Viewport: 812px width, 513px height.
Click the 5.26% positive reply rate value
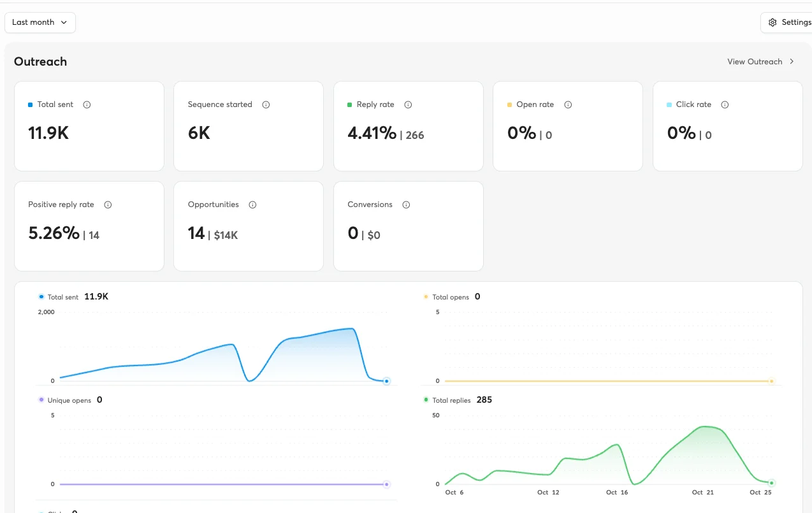(x=54, y=233)
